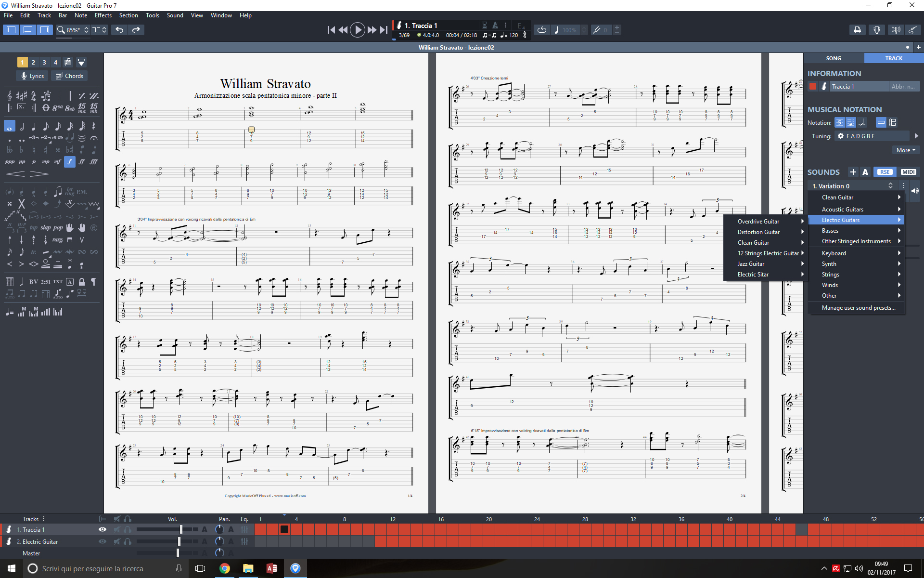The width and height of the screenshot is (924, 578).
Task: Toggle visibility of Electric Guitar track
Action: [x=103, y=541]
